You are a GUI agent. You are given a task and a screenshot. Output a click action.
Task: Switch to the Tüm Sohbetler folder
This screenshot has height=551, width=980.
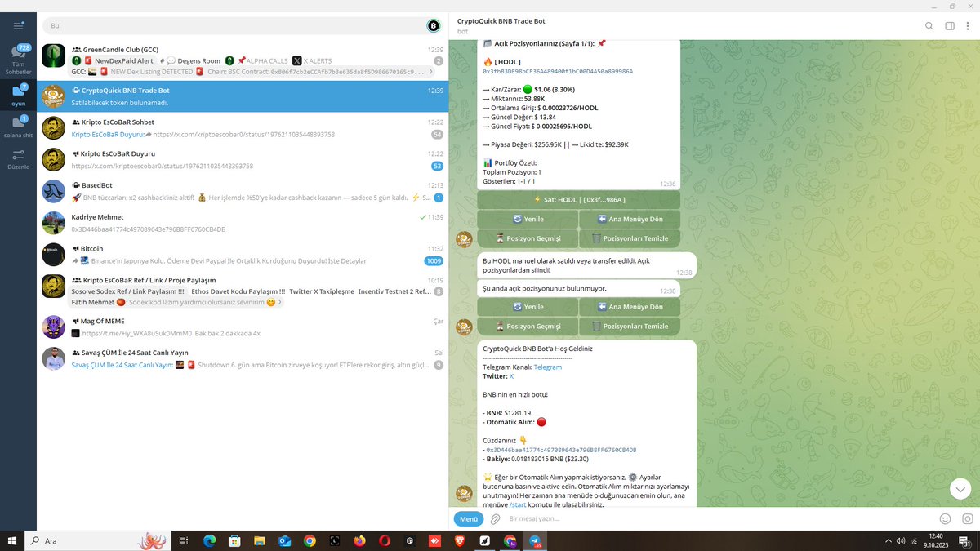[x=18, y=60]
